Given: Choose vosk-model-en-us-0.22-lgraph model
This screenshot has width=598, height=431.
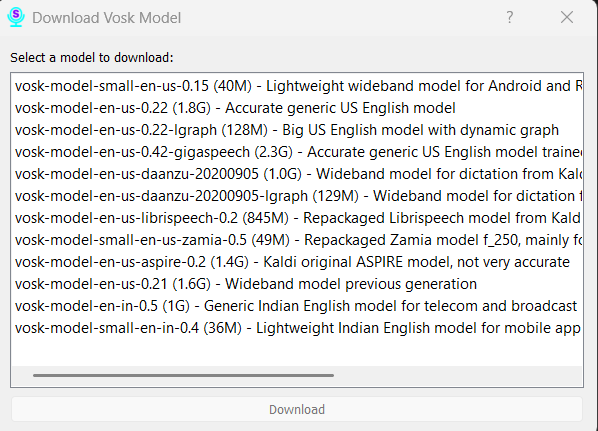Looking at the screenshot, I should click(297, 130).
